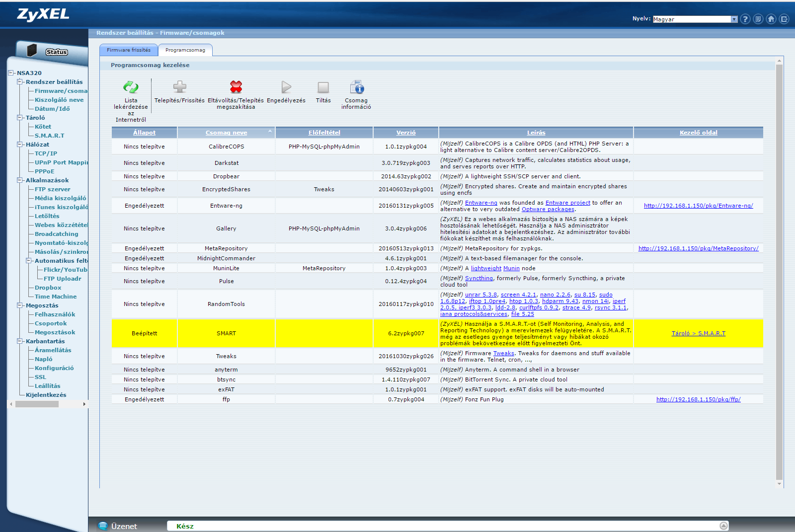This screenshot has width=795, height=532.
Task: Click the logout icon in top bar
Action: (x=784, y=19)
